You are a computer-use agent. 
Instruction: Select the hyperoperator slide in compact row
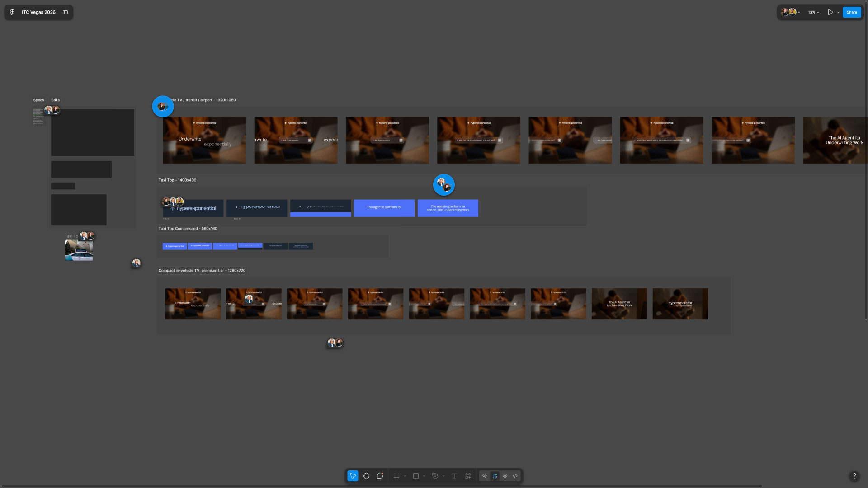(x=680, y=304)
